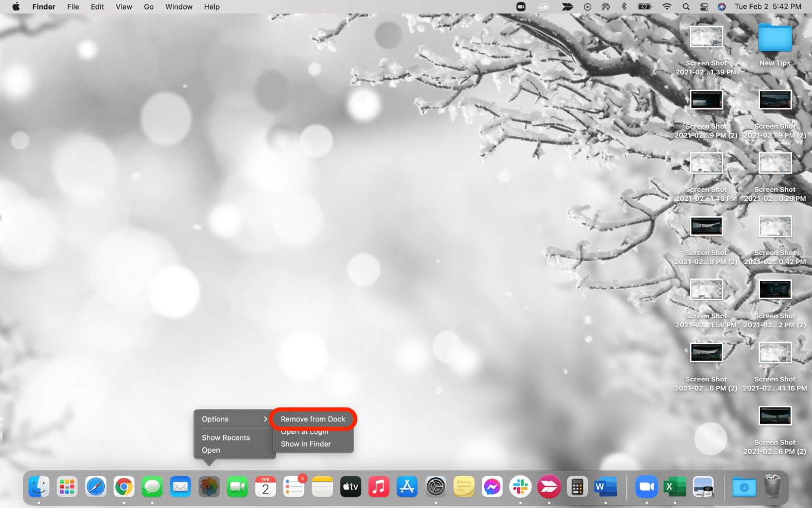
Task: Open Facebook Messenger
Action: click(x=492, y=486)
